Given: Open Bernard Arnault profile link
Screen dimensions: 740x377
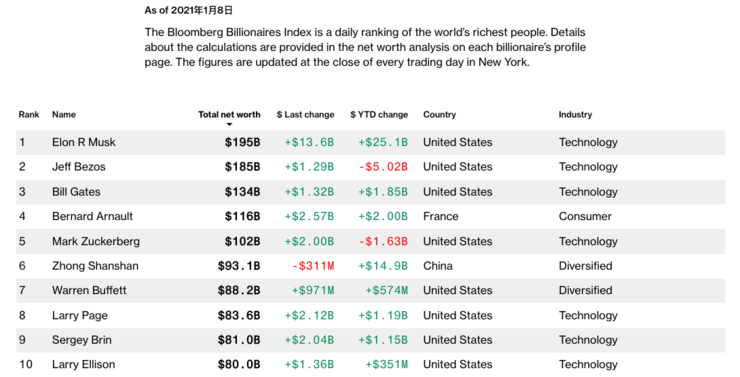Looking at the screenshot, I should pyautogui.click(x=92, y=217).
